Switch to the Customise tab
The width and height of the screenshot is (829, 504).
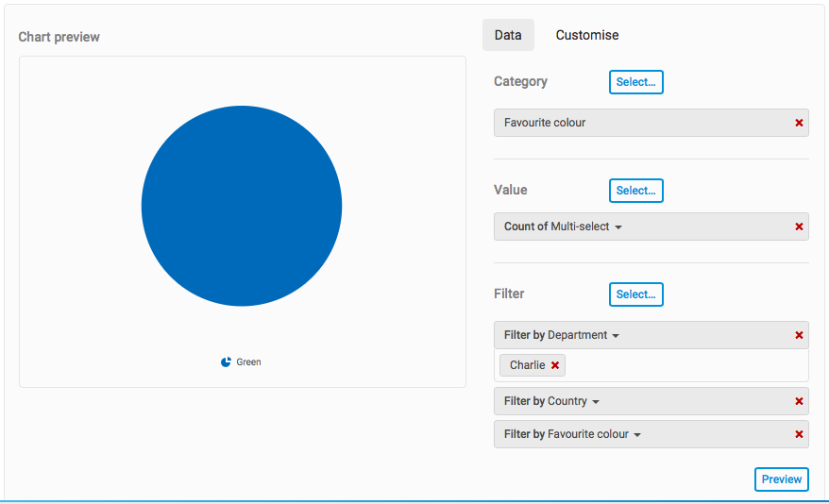[587, 35]
